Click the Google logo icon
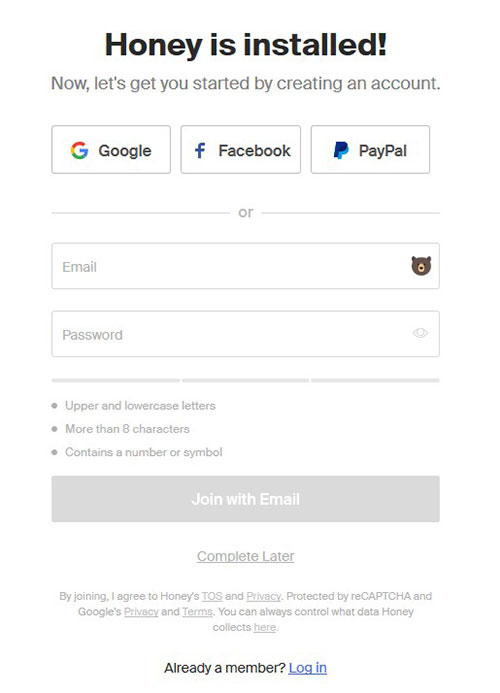 coord(80,151)
